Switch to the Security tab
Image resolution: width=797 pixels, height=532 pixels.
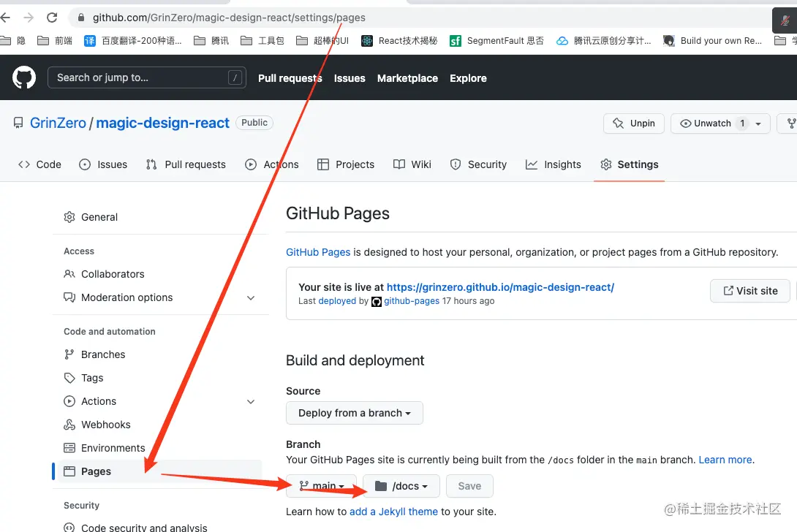pyautogui.click(x=478, y=164)
